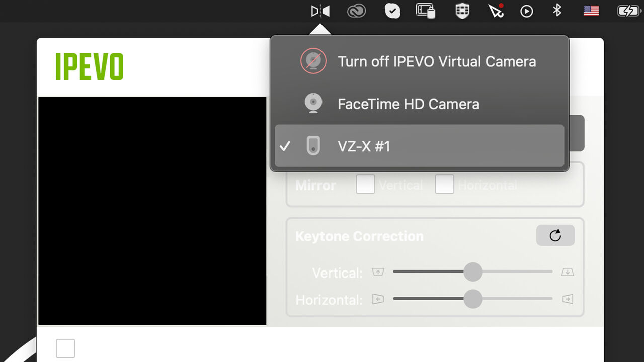This screenshot has height=362, width=644.
Task: Reset keystone correction settings
Action: 555,235
